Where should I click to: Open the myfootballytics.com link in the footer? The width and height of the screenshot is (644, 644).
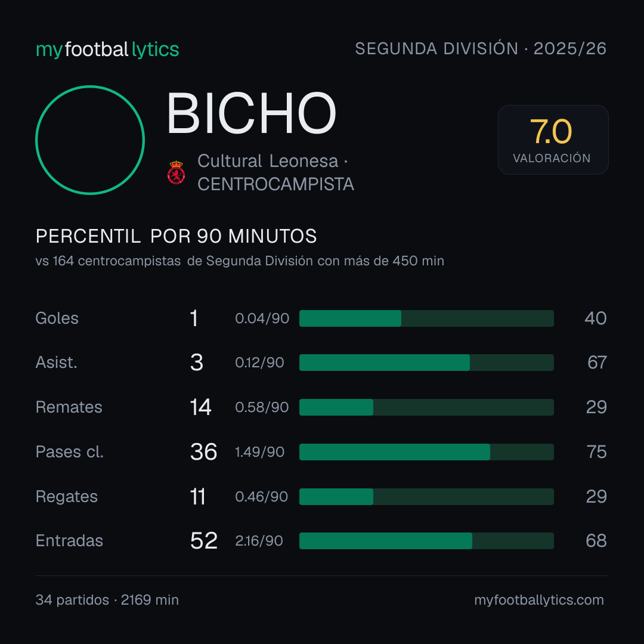coord(539,600)
